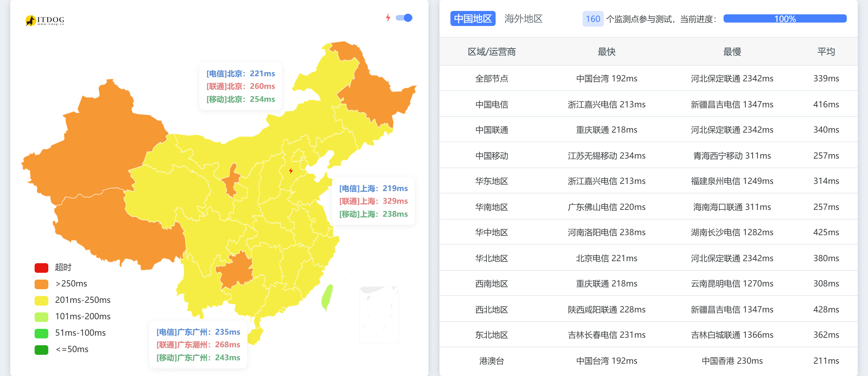The width and height of the screenshot is (868, 376).
Task: Click the 最快 column header
Action: tap(607, 52)
